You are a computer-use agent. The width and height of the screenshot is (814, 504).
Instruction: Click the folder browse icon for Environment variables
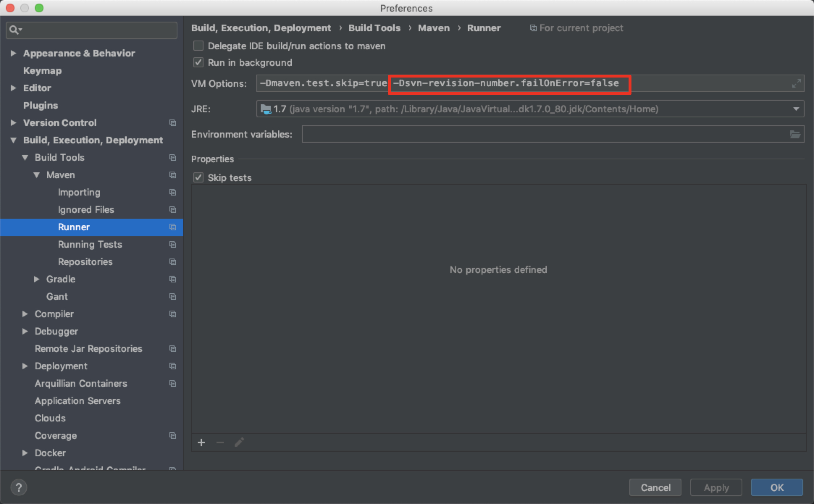click(795, 134)
